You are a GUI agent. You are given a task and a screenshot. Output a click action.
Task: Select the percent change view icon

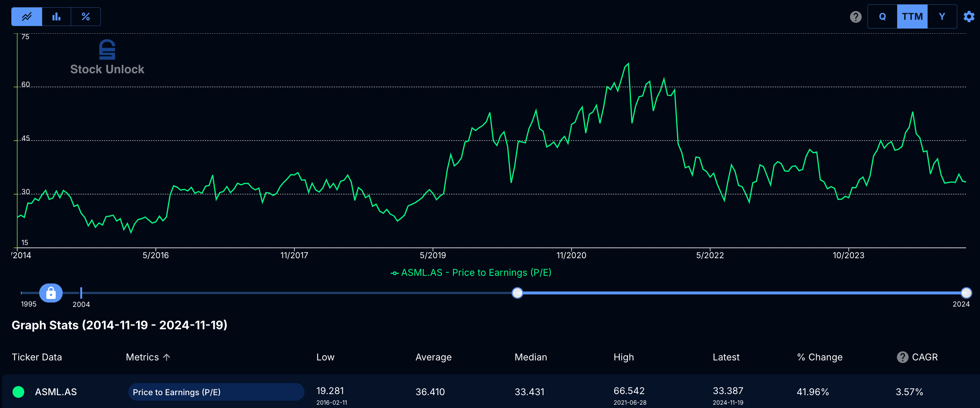click(86, 17)
